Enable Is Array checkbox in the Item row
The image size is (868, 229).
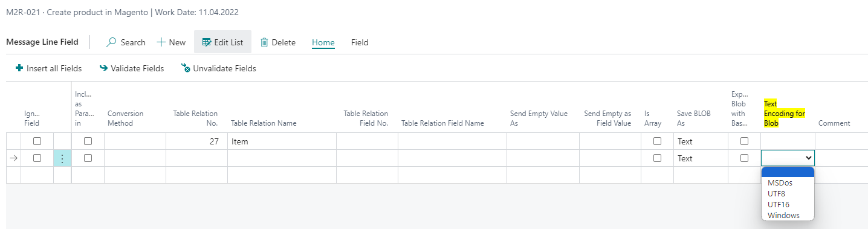click(657, 141)
